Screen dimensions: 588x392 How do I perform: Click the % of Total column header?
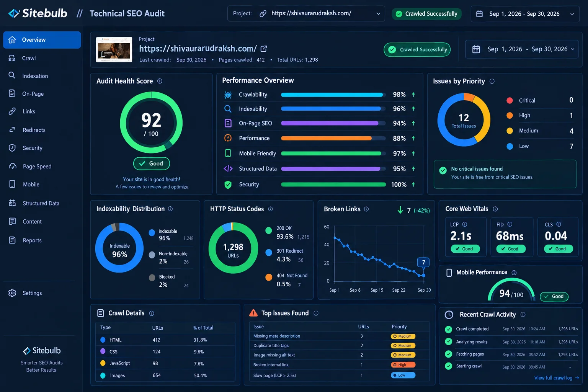tap(203, 328)
